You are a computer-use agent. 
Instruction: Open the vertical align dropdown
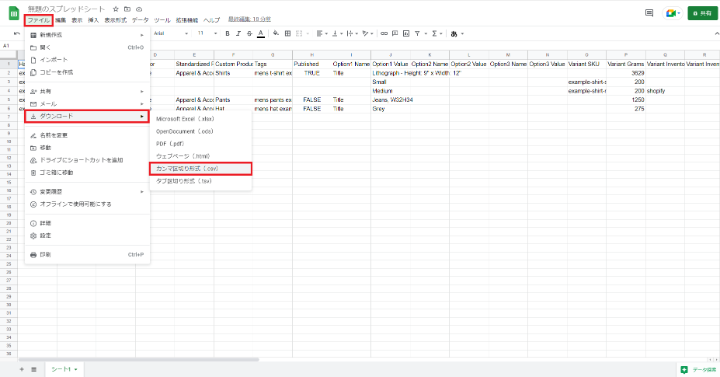point(337,34)
